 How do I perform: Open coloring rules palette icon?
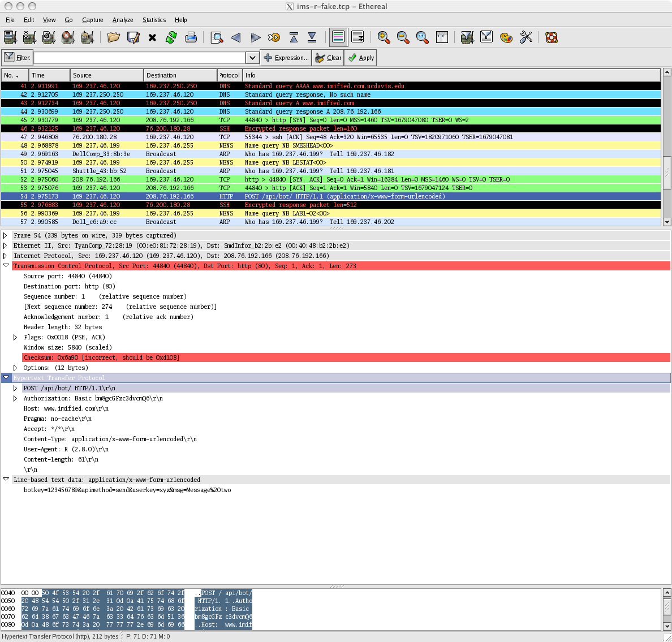pos(506,38)
